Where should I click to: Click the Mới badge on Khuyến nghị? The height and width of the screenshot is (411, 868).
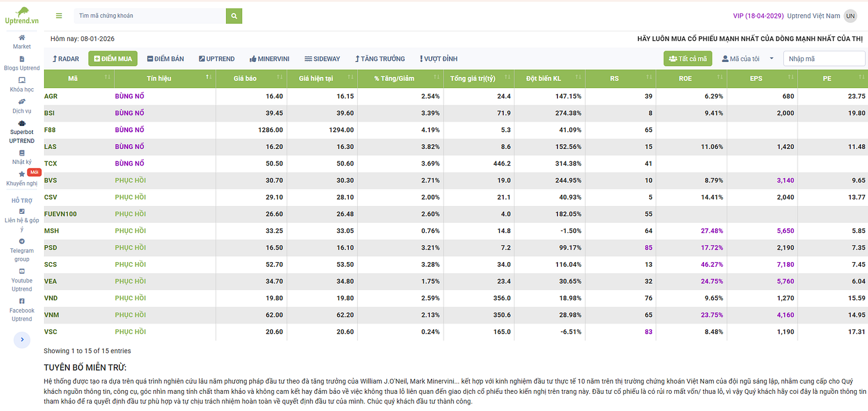pos(35,172)
